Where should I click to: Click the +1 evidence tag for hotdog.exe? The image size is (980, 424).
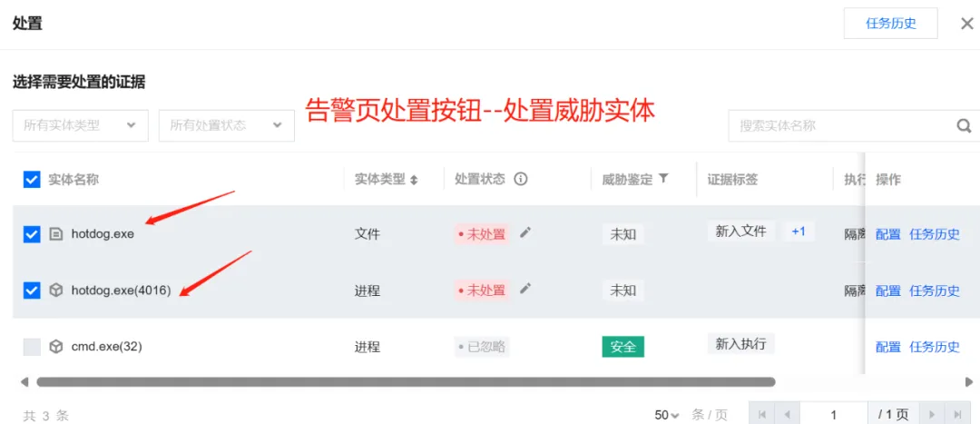tap(799, 232)
